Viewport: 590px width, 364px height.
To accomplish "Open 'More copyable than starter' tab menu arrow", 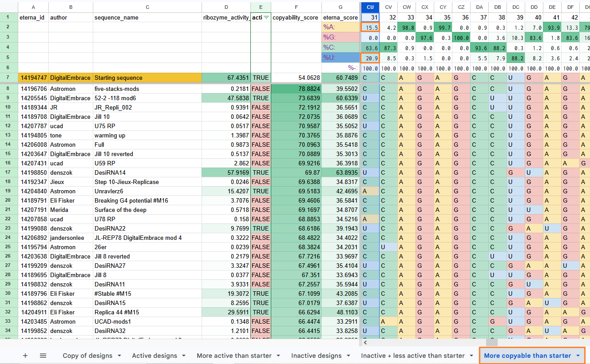I will [x=578, y=356].
